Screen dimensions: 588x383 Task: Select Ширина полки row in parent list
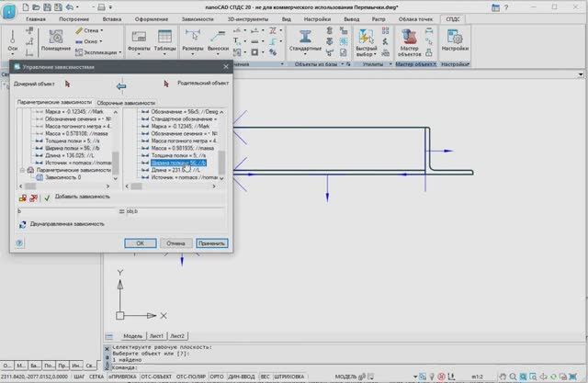178,163
